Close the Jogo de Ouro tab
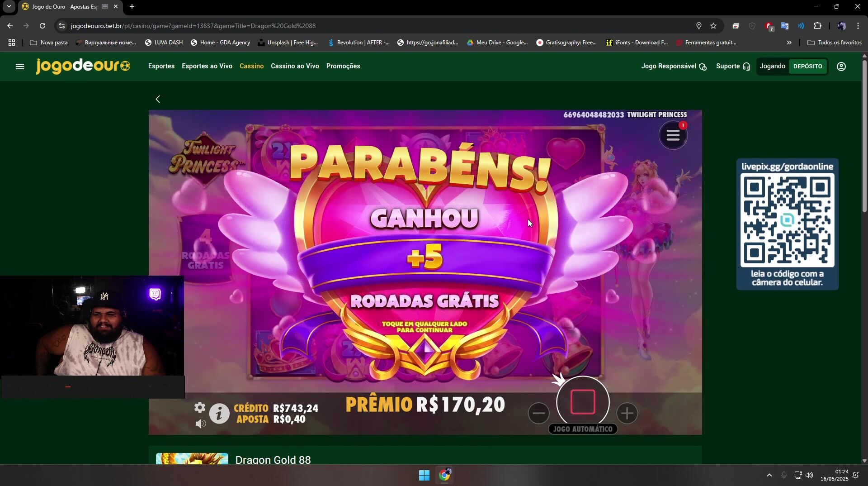 (116, 7)
